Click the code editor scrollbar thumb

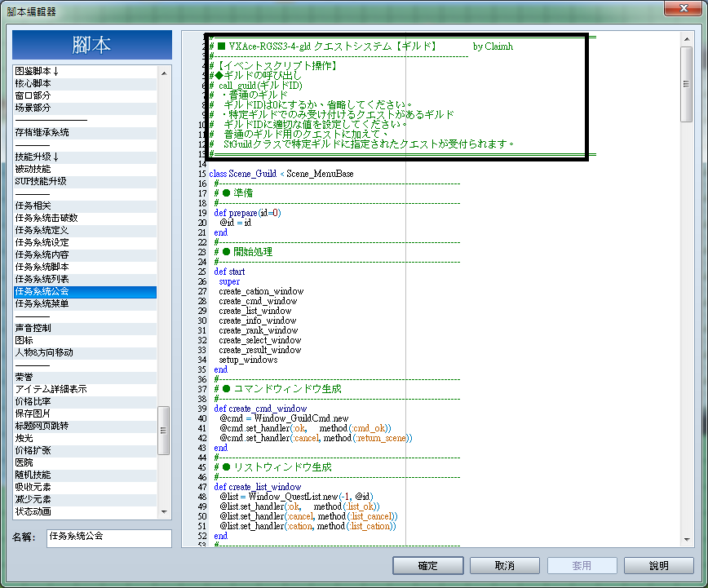[x=687, y=84]
